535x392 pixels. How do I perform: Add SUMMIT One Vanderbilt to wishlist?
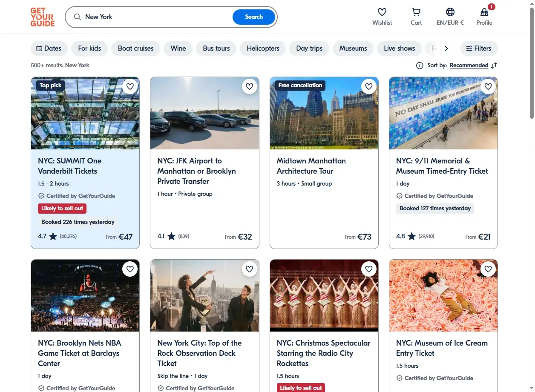click(130, 86)
